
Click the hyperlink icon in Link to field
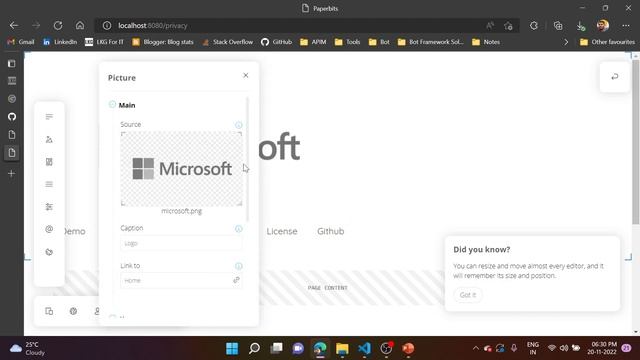pos(236,280)
